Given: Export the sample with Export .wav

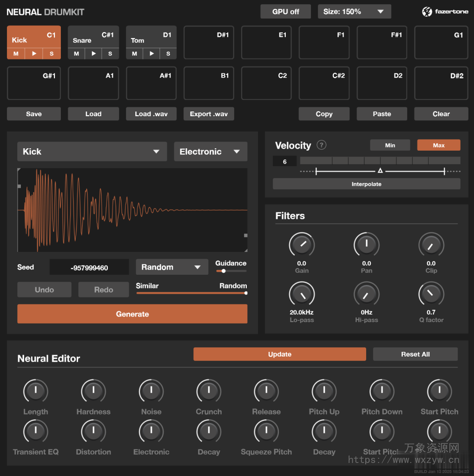Looking at the screenshot, I should point(209,113).
